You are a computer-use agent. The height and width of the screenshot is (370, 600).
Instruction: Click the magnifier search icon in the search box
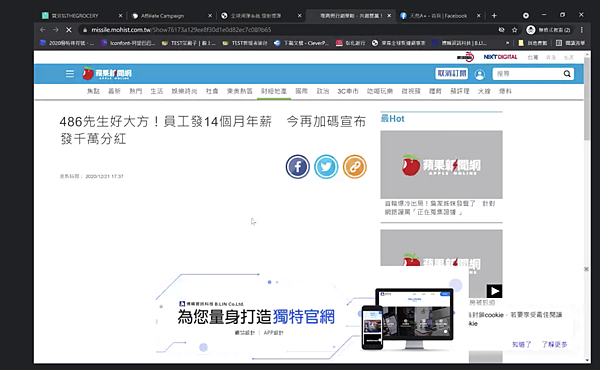(x=567, y=74)
